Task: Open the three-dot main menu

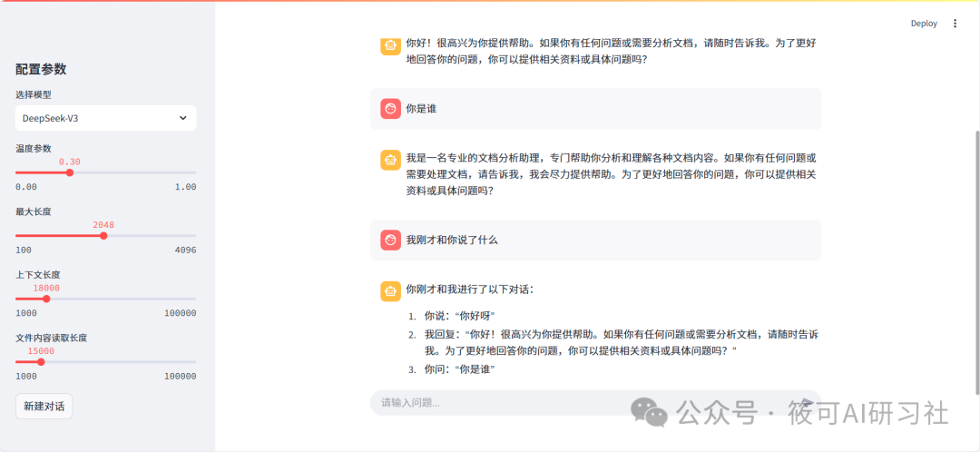Action: [x=955, y=24]
